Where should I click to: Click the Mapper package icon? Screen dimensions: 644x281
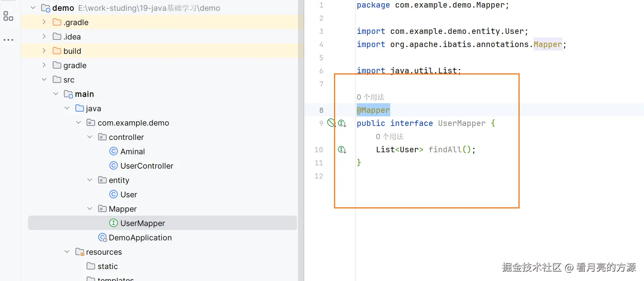coord(102,209)
